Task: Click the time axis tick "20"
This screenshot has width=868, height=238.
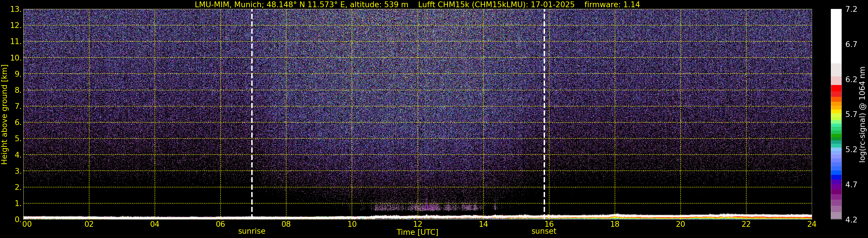Action: click(680, 224)
